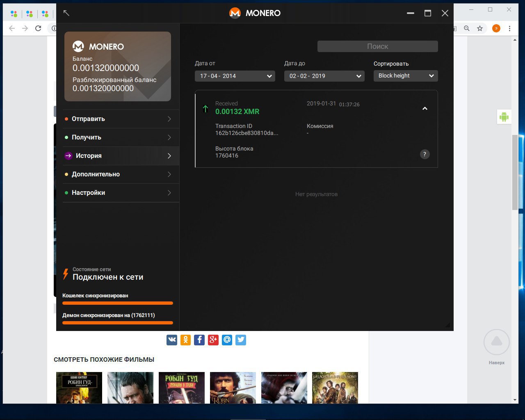Click the zoom magnifier icon in Chrome address bar

467,28
